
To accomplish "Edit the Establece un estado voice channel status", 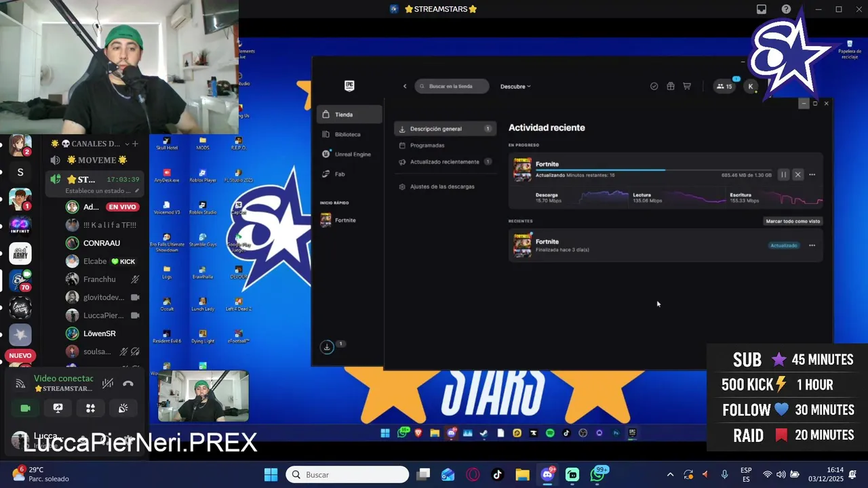I will (x=98, y=191).
